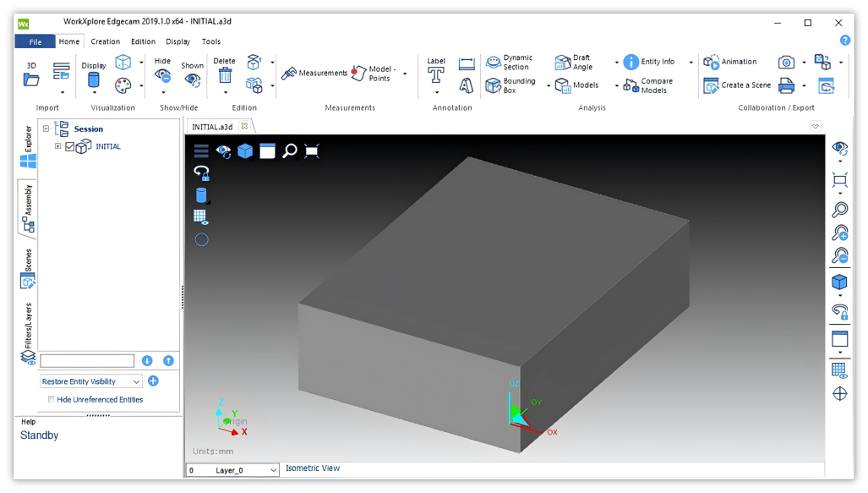
Task: Open Entity Info
Action: (x=649, y=62)
